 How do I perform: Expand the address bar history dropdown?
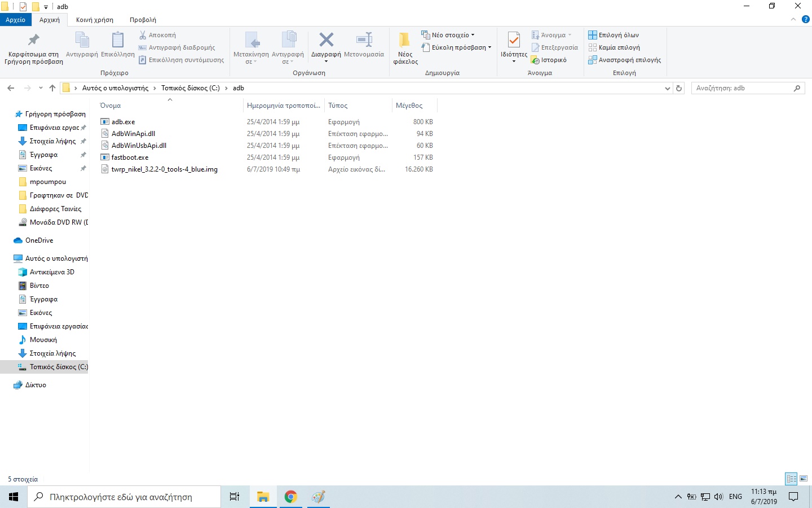668,88
